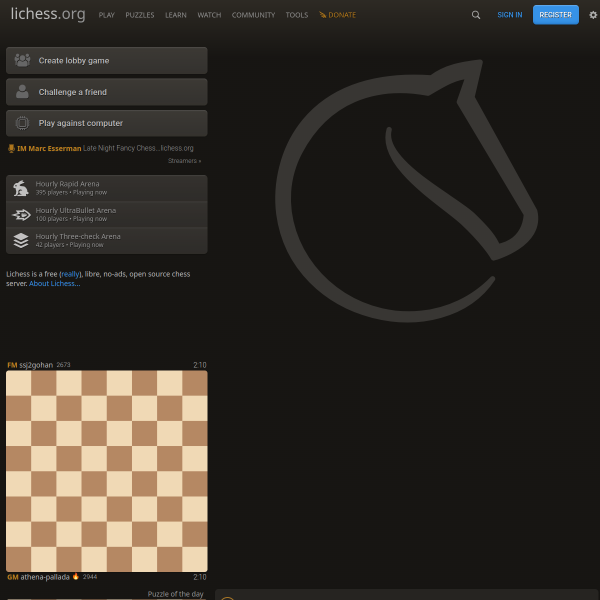
Task: Open the About Lichess... link
Action: (x=55, y=284)
